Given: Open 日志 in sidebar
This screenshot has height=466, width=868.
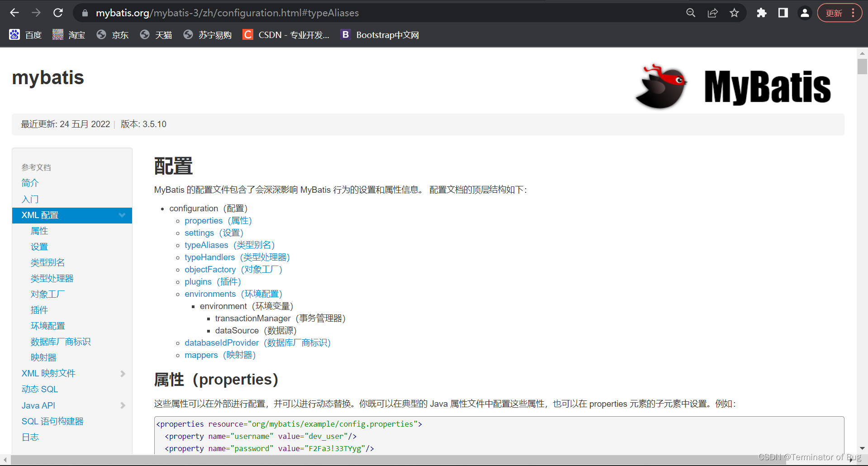Looking at the screenshot, I should coord(30,437).
